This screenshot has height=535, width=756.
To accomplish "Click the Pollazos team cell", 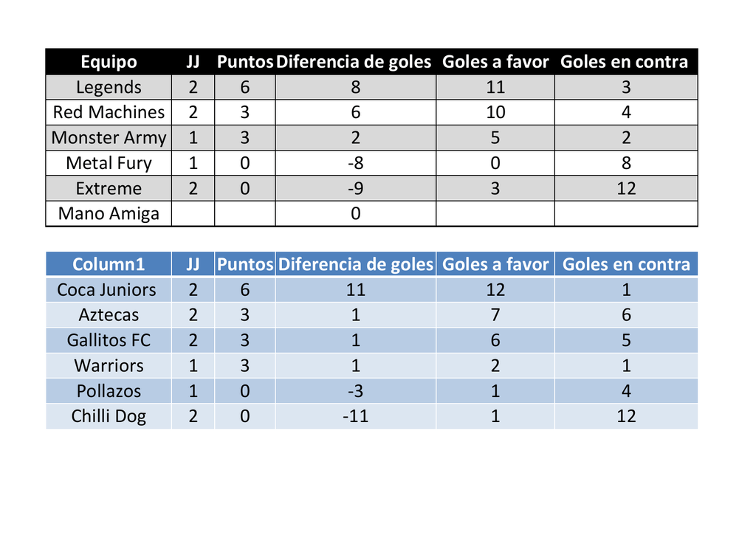I will (109, 391).
